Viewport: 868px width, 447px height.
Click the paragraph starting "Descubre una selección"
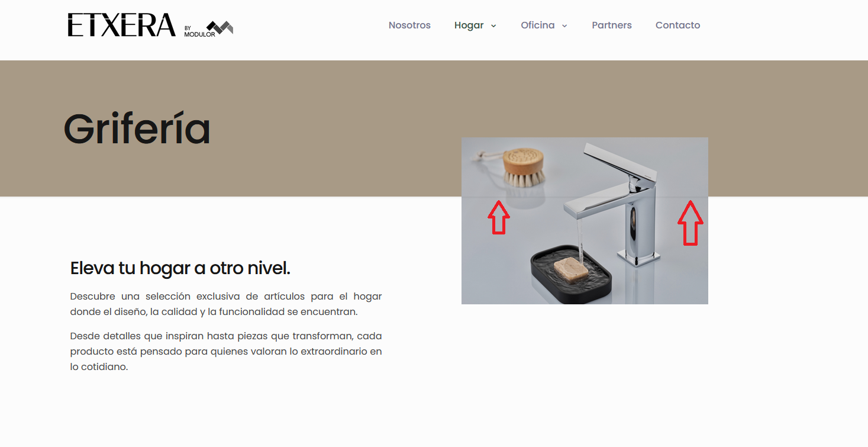pyautogui.click(x=226, y=304)
